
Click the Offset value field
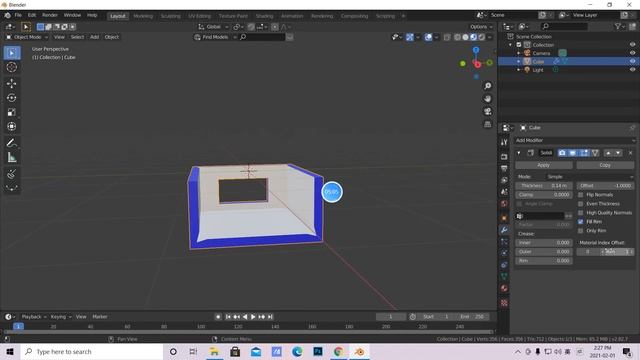tap(605, 186)
